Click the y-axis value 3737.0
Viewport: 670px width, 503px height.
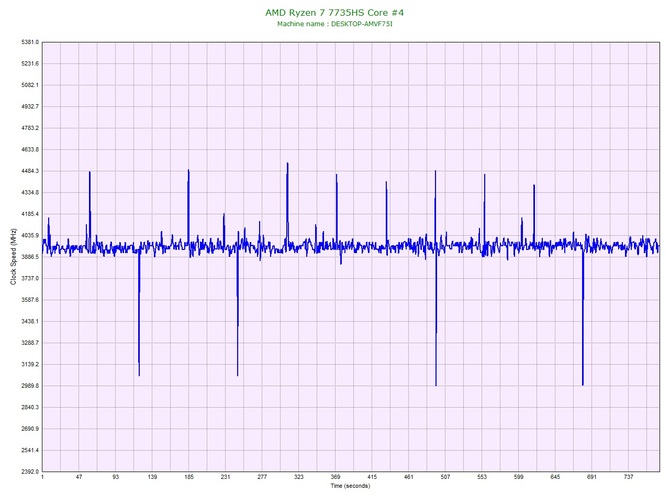pyautogui.click(x=30, y=278)
